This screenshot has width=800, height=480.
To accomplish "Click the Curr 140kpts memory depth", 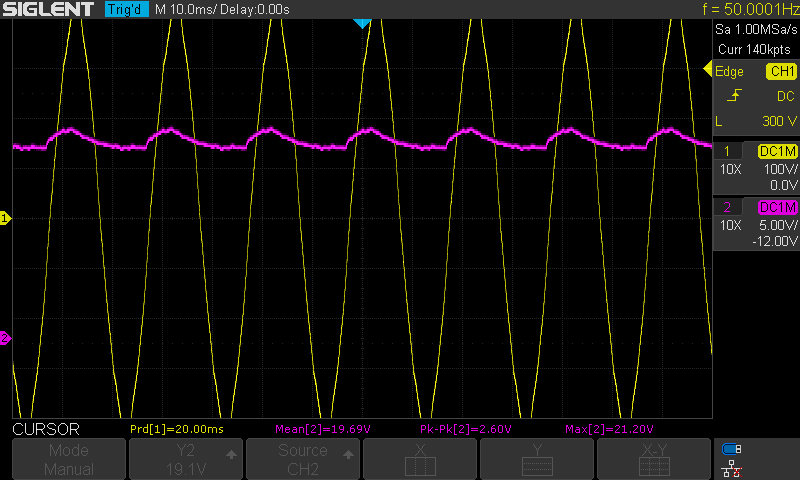I will pyautogui.click(x=754, y=49).
